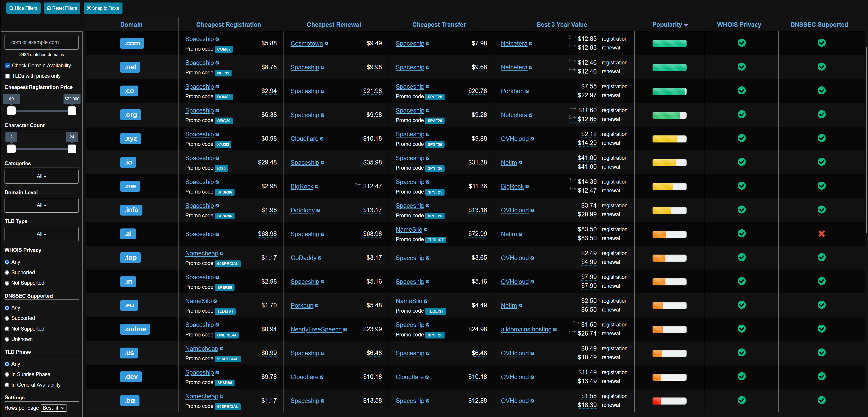
Task: Click Hide Filters button
Action: [x=23, y=8]
